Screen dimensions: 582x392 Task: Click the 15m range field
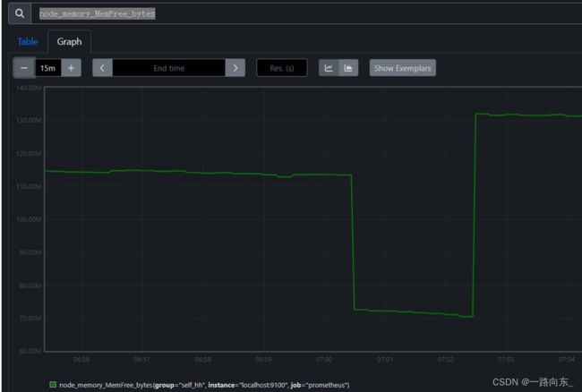point(47,68)
